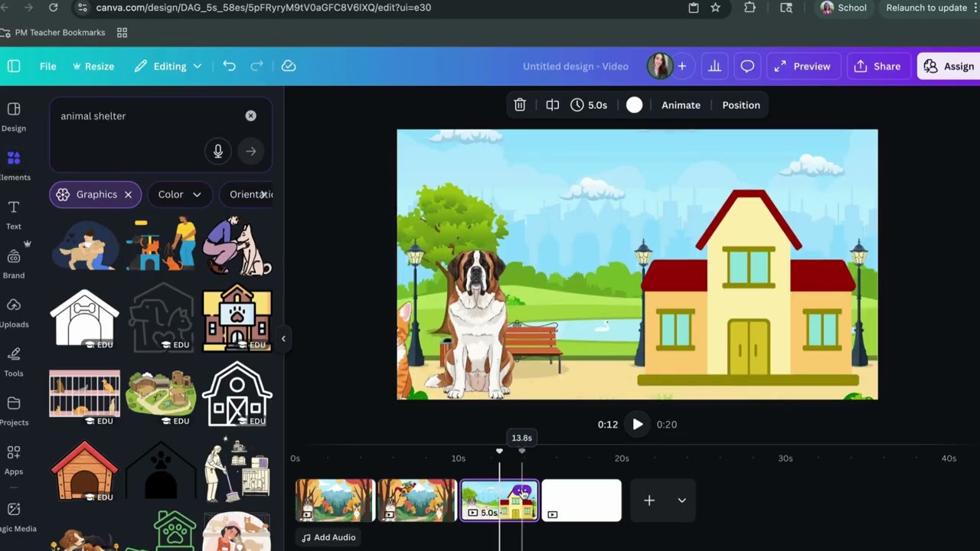The height and width of the screenshot is (551, 980).
Task: Add a new page with plus
Action: click(x=649, y=500)
